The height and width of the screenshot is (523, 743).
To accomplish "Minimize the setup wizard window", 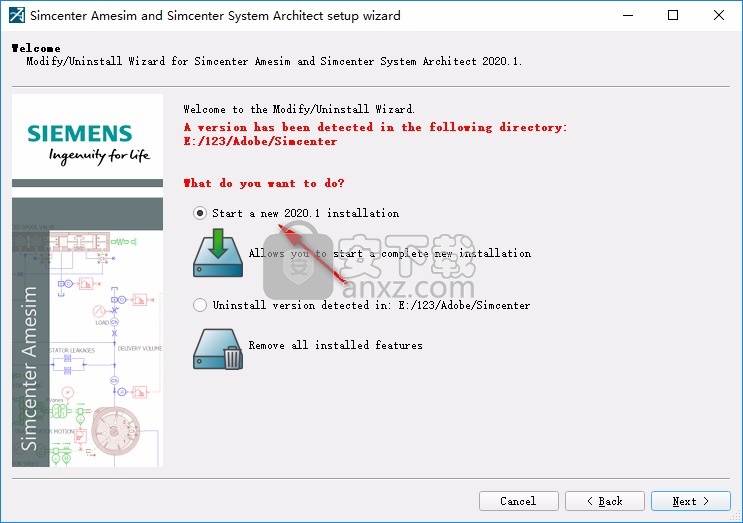I will click(x=628, y=15).
